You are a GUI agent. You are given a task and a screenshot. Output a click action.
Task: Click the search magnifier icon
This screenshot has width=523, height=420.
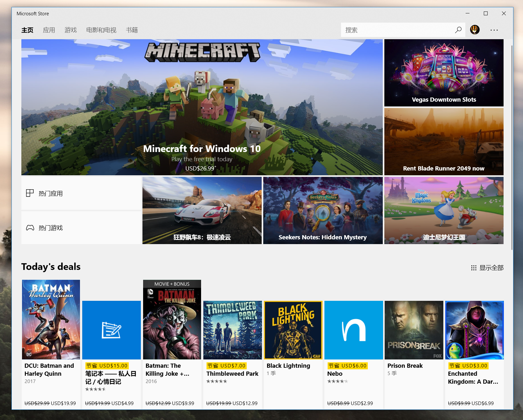tap(458, 30)
